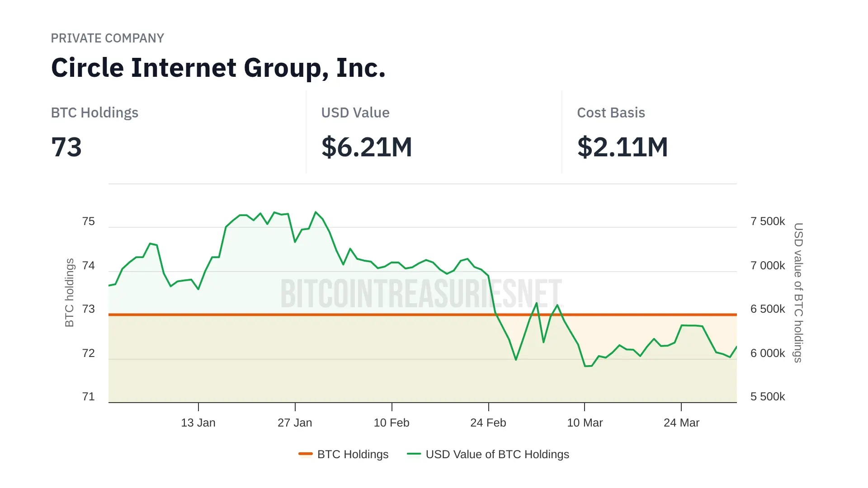Click the 75 label on left axis
The width and height of the screenshot is (868, 488).
[x=89, y=221]
